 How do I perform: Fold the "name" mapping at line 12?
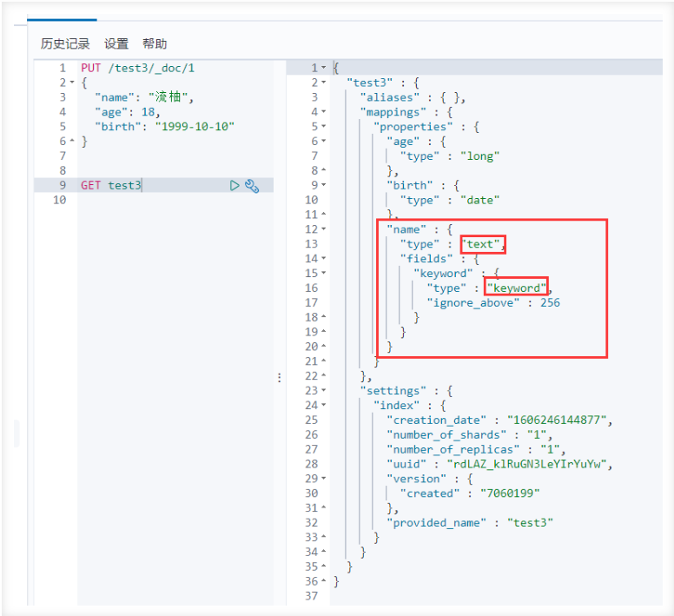coord(324,229)
